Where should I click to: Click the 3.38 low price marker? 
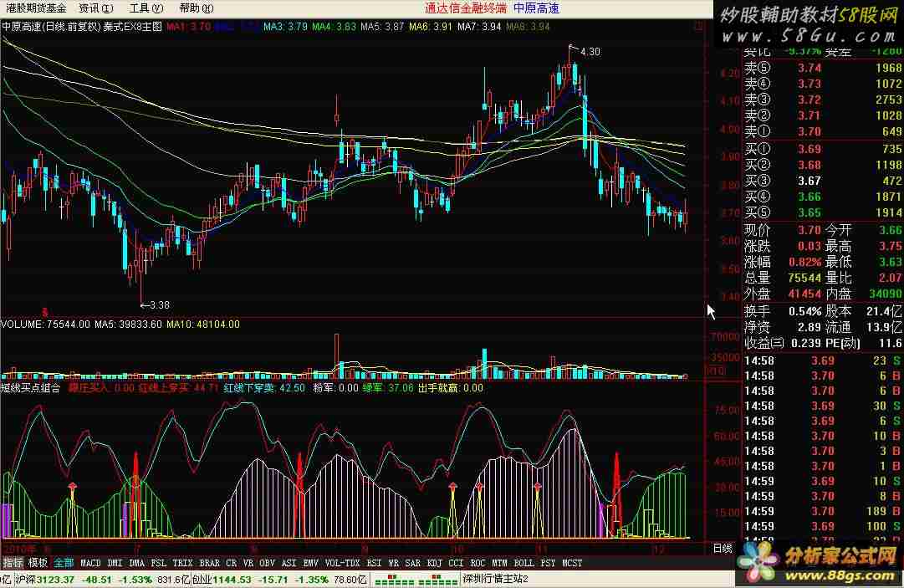tap(160, 305)
